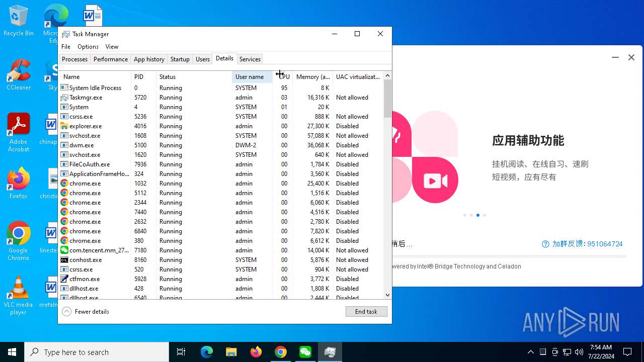Click the End task button
Image resolution: width=644 pixels, height=362 pixels.
click(x=366, y=312)
